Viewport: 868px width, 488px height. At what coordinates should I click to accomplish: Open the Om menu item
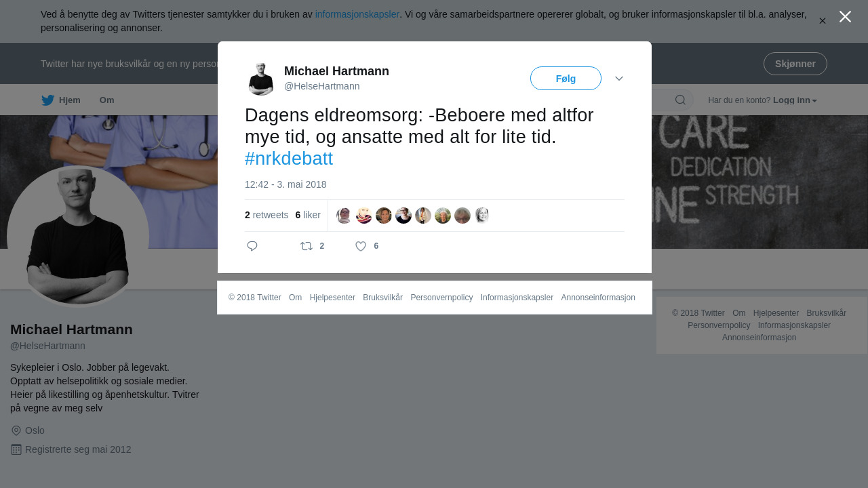coord(106,100)
